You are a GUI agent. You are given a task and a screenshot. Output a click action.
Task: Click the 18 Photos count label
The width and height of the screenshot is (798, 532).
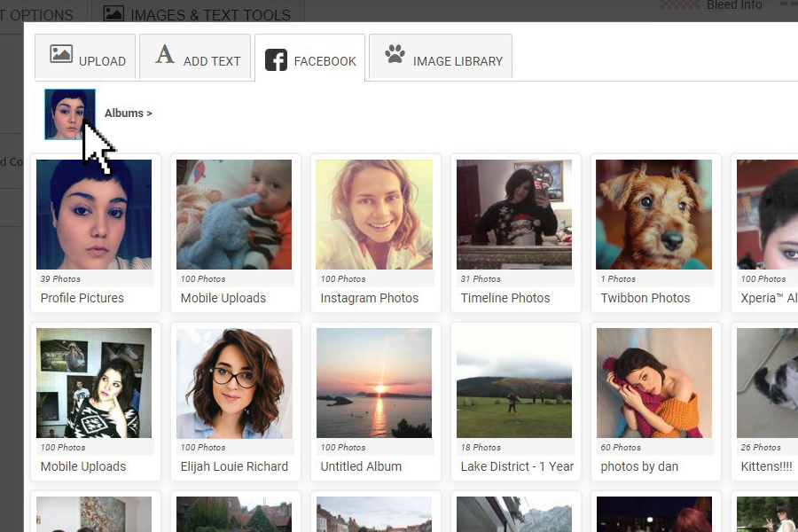(481, 448)
